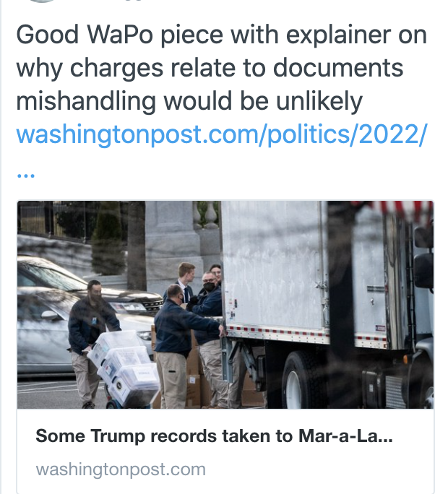Open the washingtonpost.com/politics/2022/ link
Viewport: 448px width, 494px height.
click(222, 134)
